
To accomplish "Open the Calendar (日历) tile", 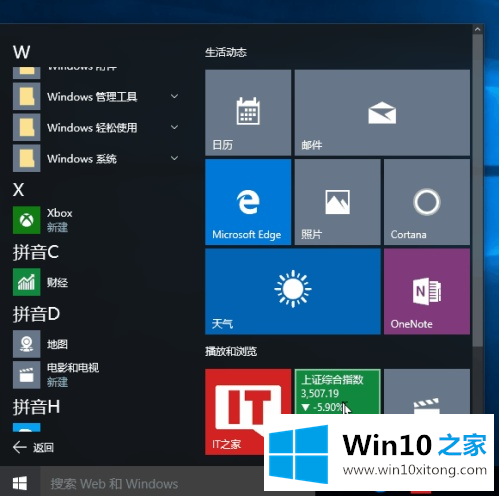I will point(248,112).
